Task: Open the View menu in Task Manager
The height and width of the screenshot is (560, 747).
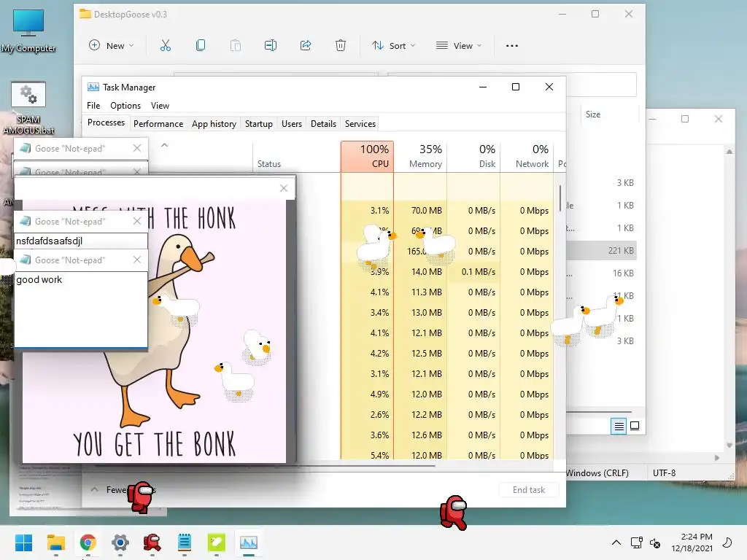Action: tap(160, 106)
